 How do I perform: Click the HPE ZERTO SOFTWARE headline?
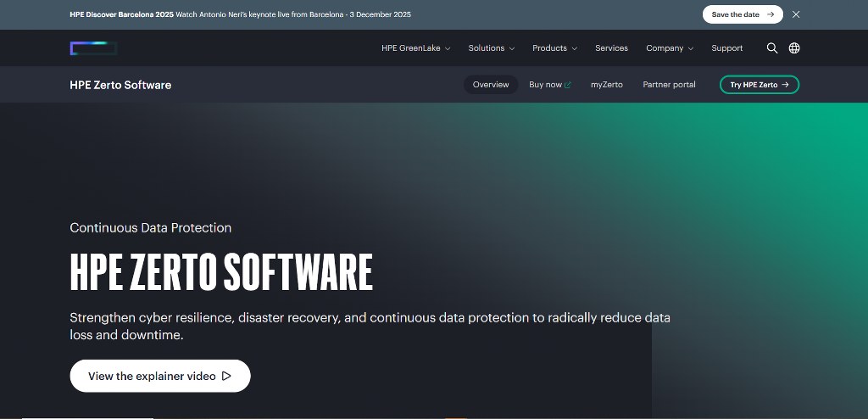pos(221,272)
